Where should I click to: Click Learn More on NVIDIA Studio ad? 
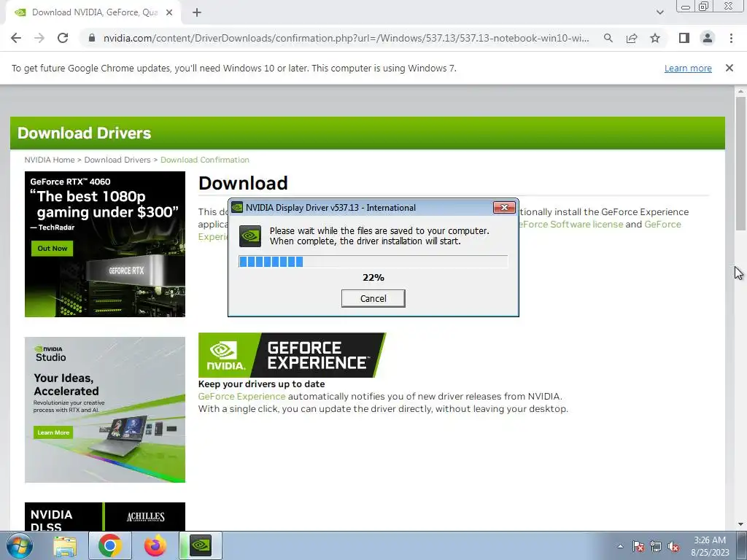pos(53,432)
